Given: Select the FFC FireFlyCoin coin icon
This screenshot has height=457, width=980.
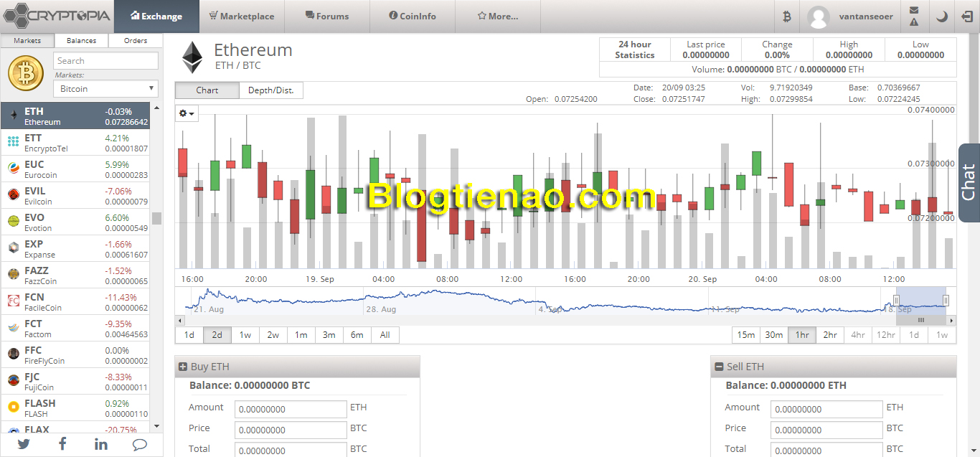Looking at the screenshot, I should click(x=13, y=354).
